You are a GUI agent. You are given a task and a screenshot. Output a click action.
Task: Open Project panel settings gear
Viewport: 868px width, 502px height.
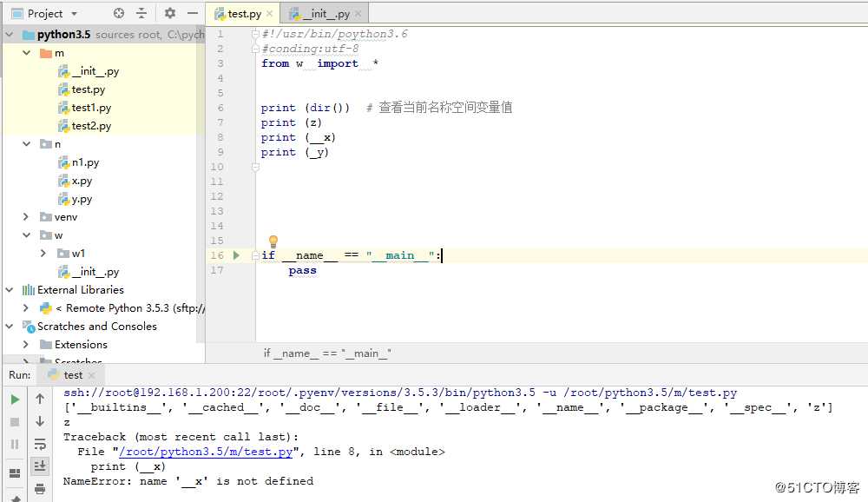[170, 13]
